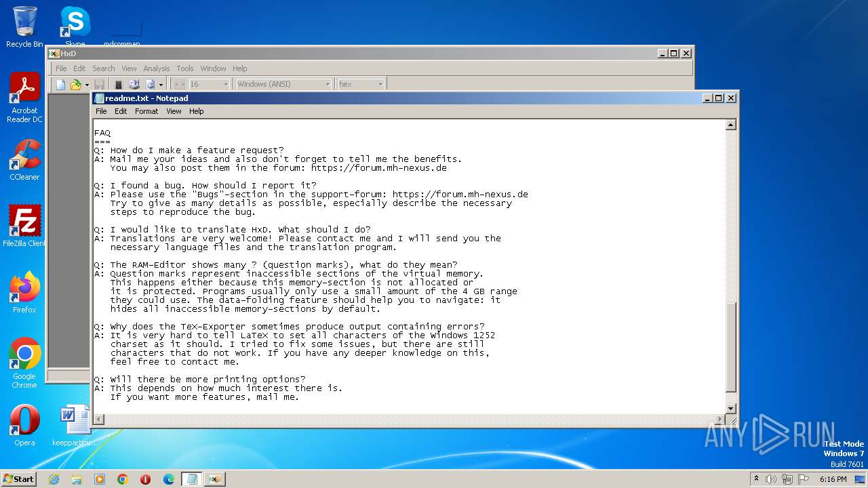
Task: Open Notepad File menu
Action: tap(101, 111)
